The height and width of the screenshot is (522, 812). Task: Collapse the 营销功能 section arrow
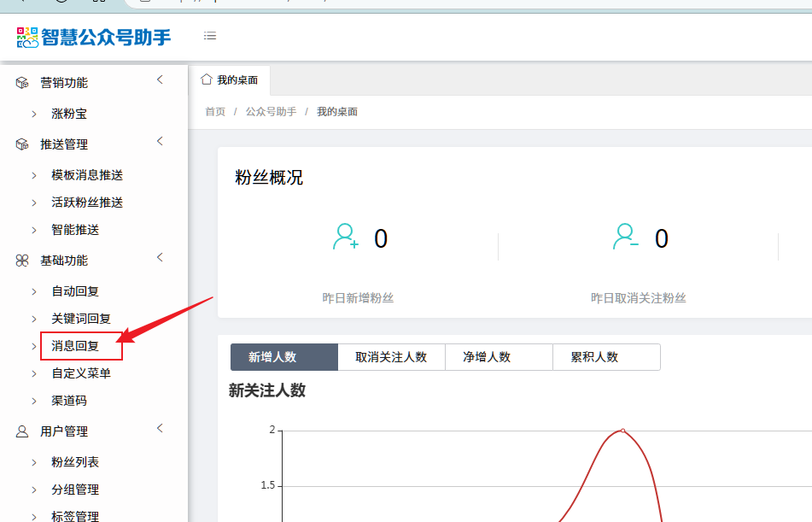(160, 80)
